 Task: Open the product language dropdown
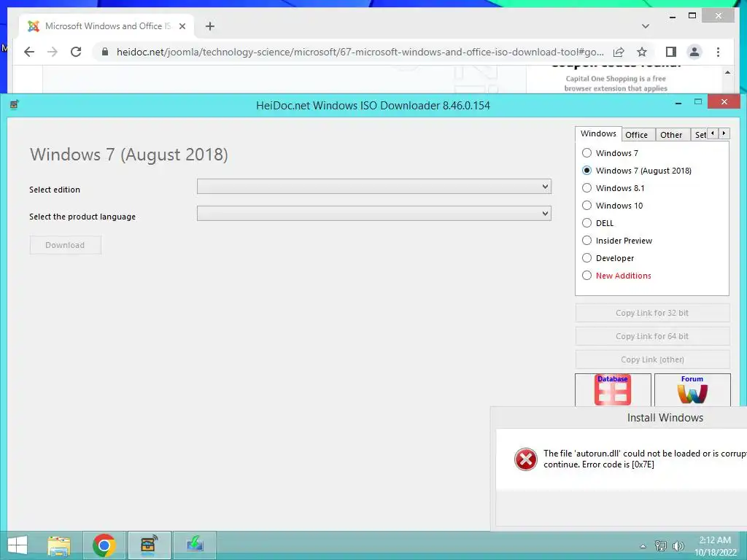(x=374, y=214)
